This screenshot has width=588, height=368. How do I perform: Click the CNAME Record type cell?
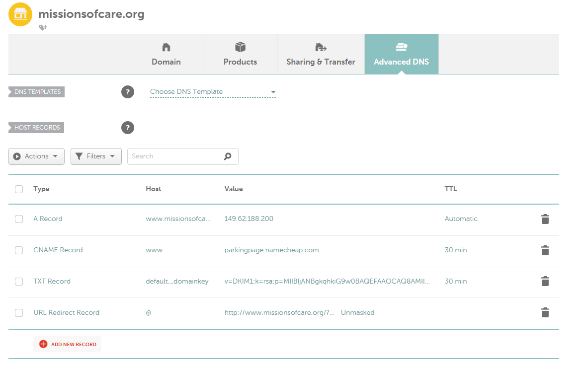(x=58, y=250)
